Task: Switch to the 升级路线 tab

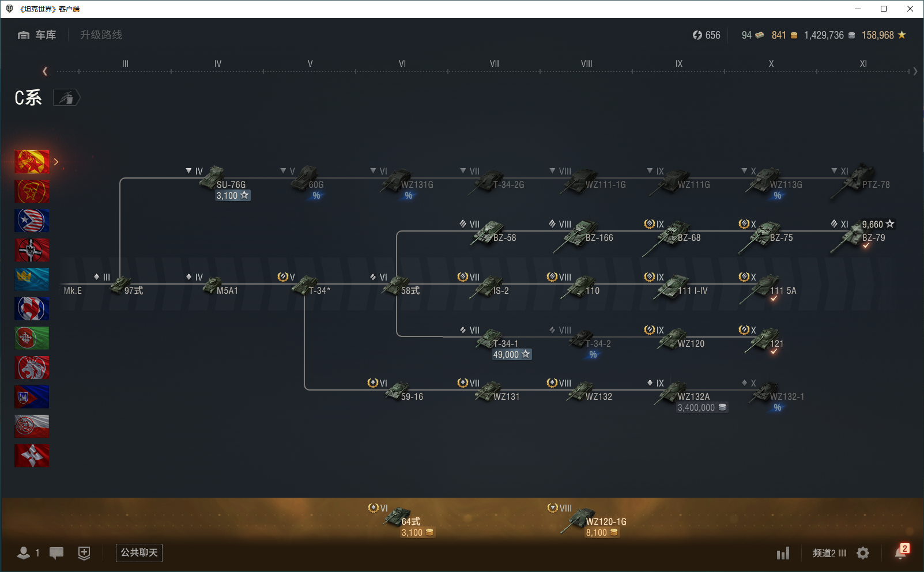Action: pos(101,35)
